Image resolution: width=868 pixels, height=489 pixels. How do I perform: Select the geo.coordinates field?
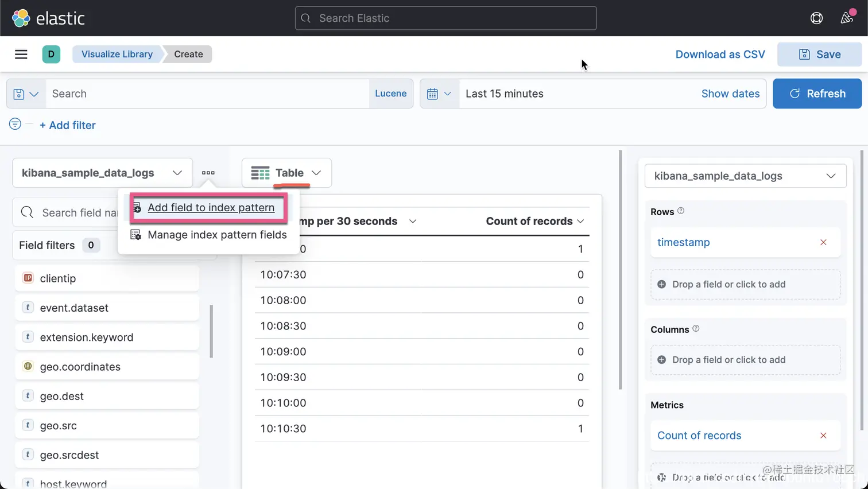pyautogui.click(x=107, y=367)
